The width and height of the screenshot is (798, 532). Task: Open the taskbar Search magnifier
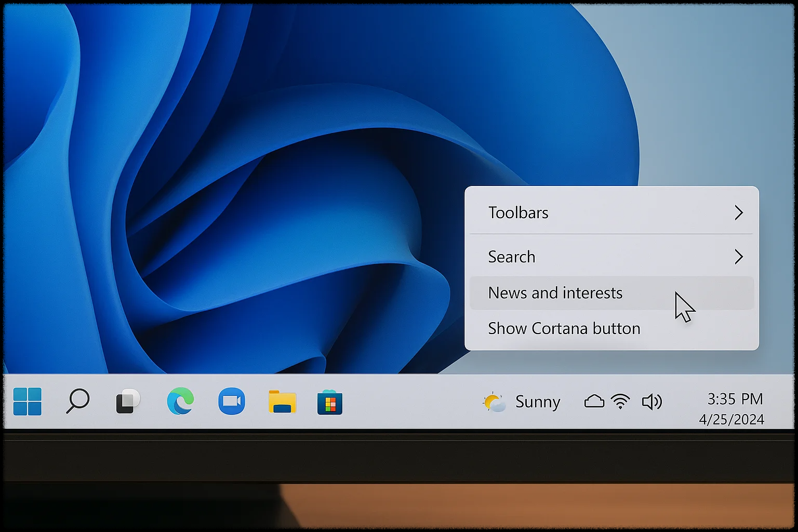click(78, 401)
